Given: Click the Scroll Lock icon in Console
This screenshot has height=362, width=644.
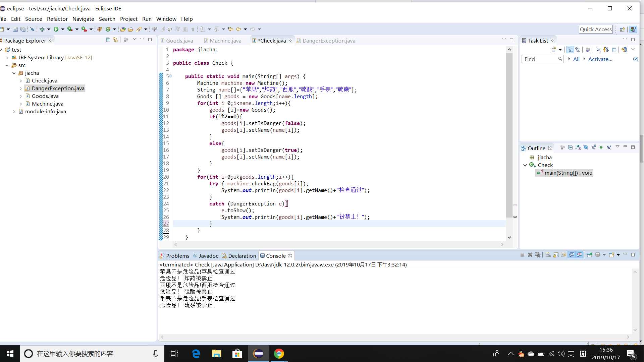Looking at the screenshot, I should point(556,255).
